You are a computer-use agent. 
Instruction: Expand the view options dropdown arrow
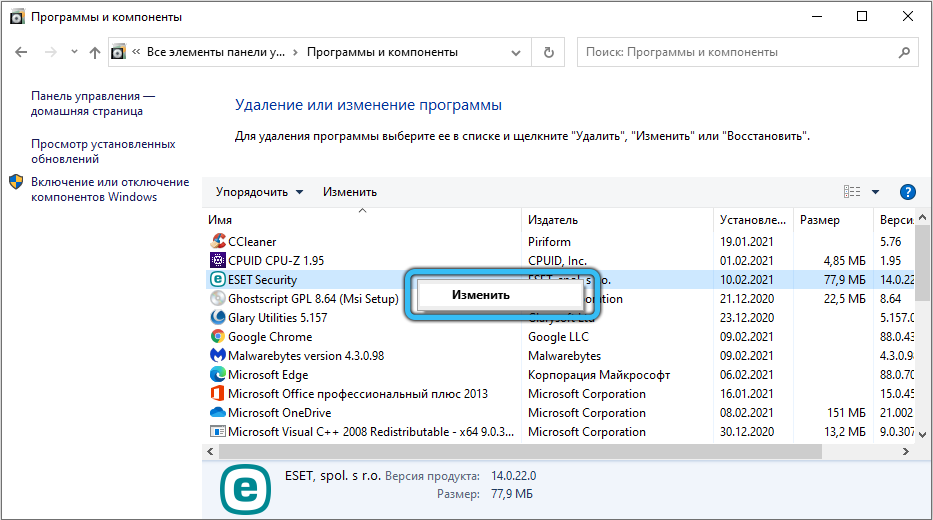(875, 192)
